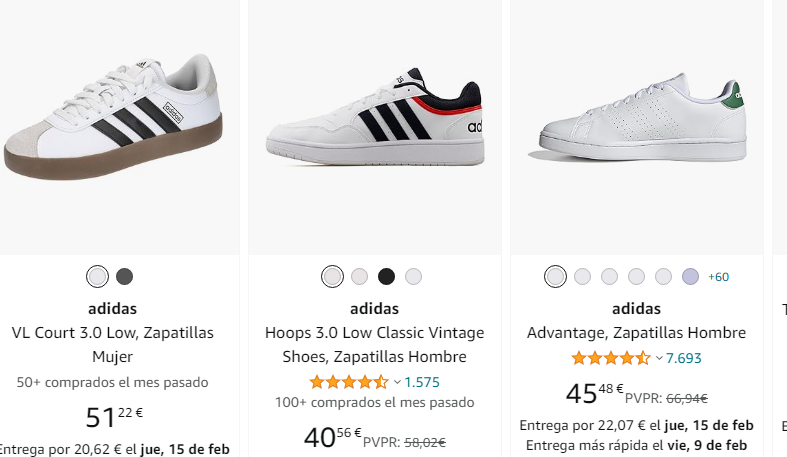Show the +60 more Advantage colors
The image size is (787, 457).
718,277
